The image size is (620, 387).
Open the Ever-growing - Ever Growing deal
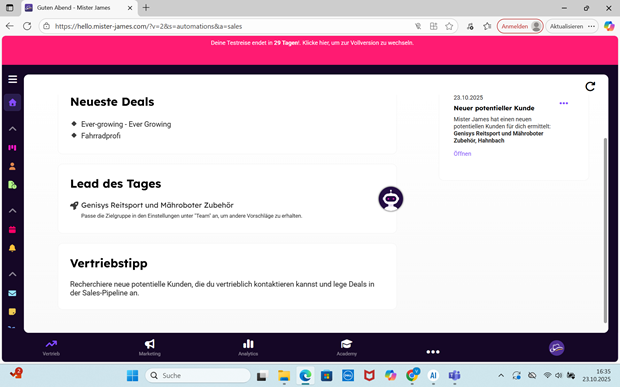126,124
